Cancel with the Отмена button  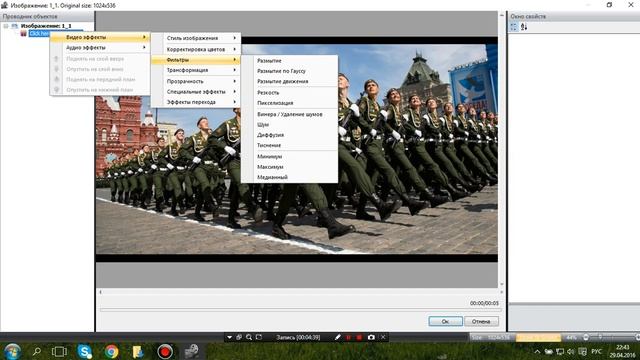481,321
